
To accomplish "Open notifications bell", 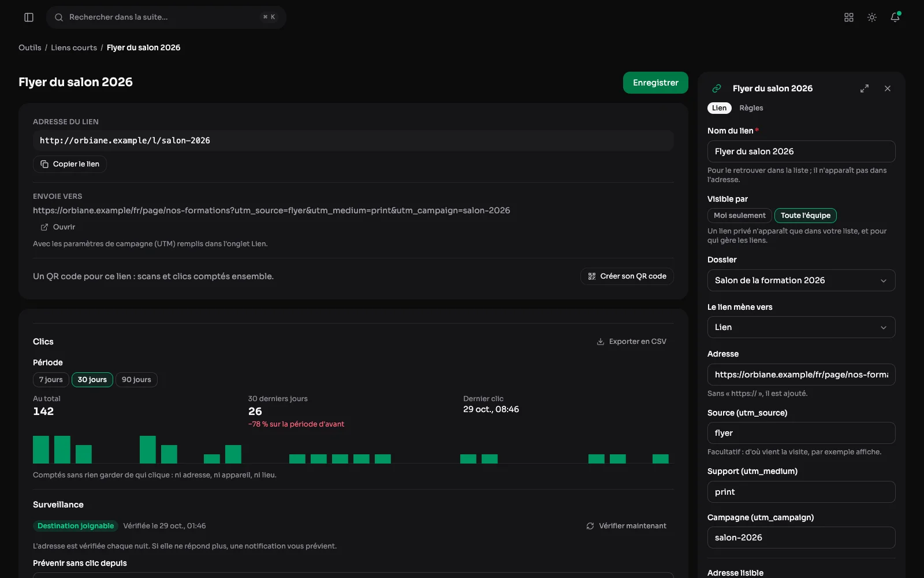I will coord(895,17).
